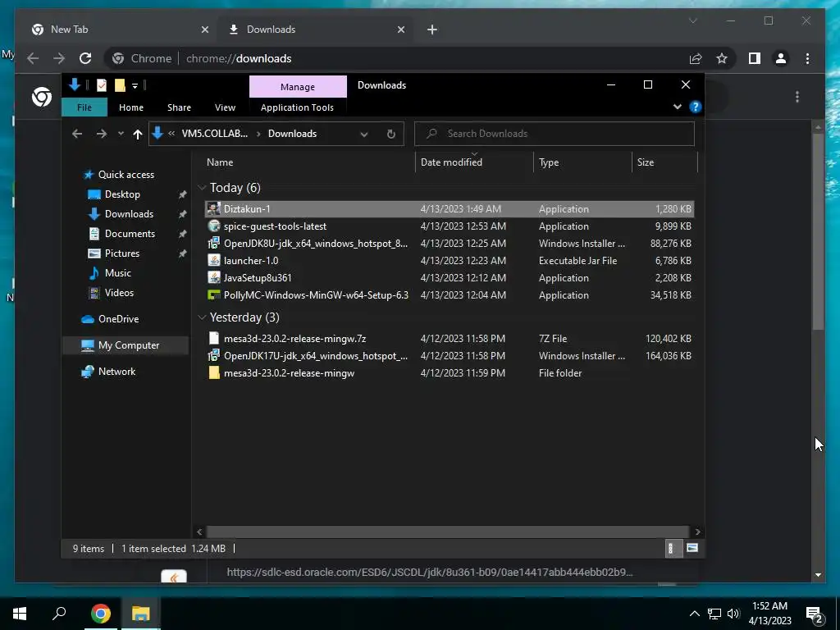Switch to the Share ribbon tab
This screenshot has height=630, width=840.
click(x=179, y=107)
